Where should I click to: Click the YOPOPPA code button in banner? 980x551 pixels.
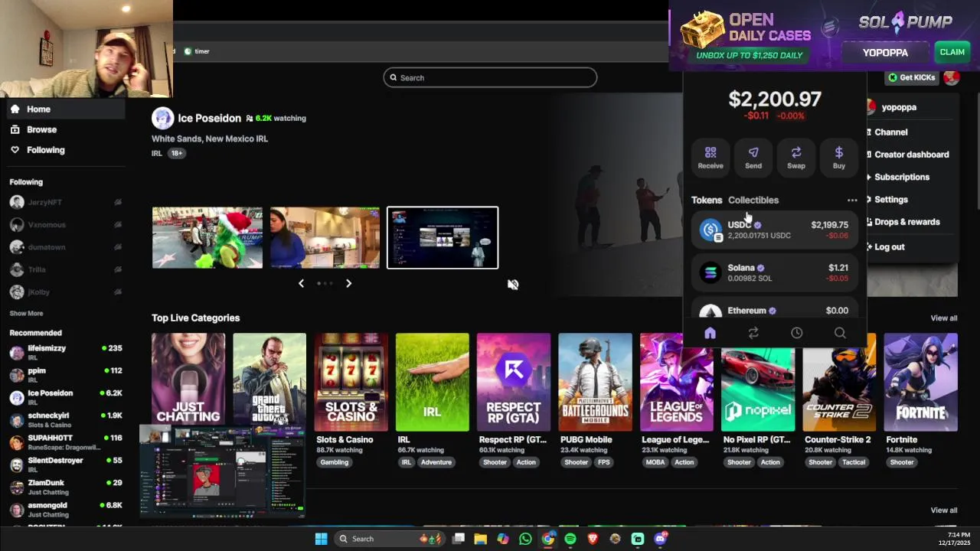tap(885, 52)
